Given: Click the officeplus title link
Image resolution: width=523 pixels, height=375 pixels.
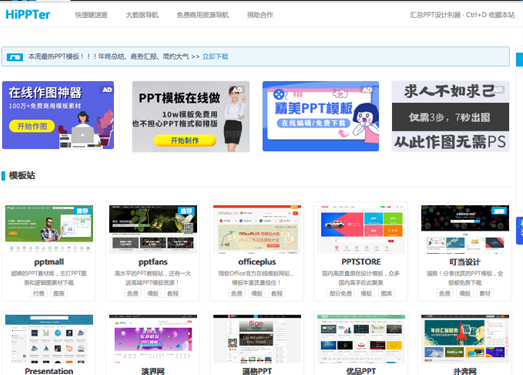Looking at the screenshot, I should [x=257, y=262].
